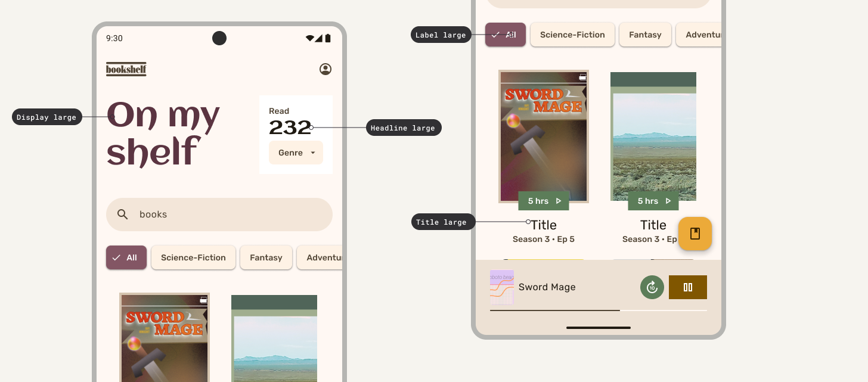868x382 pixels.
Task: Tap the battery status icon
Action: point(328,38)
